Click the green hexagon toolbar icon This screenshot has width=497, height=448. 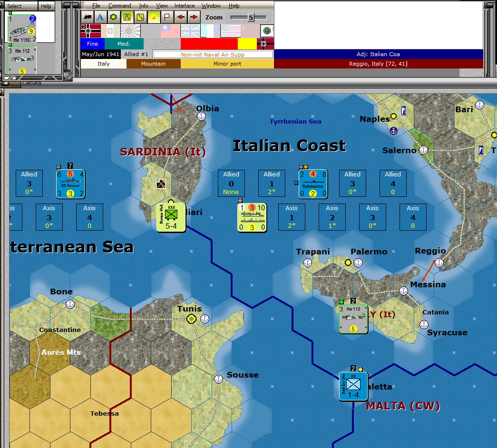point(114,17)
